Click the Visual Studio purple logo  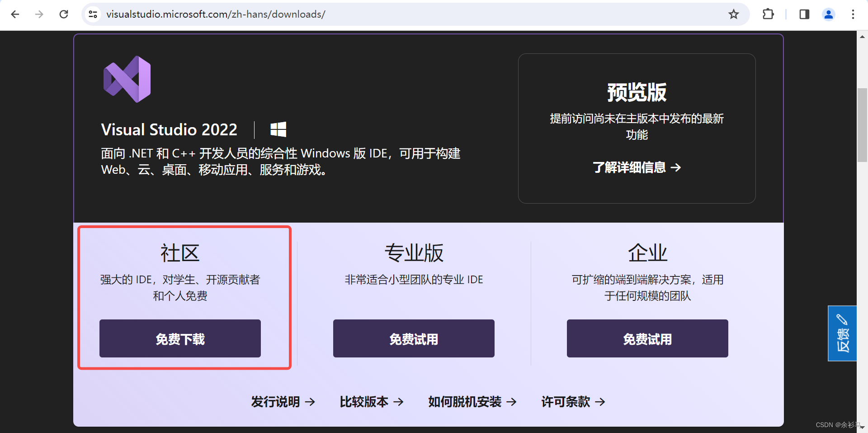tap(127, 79)
